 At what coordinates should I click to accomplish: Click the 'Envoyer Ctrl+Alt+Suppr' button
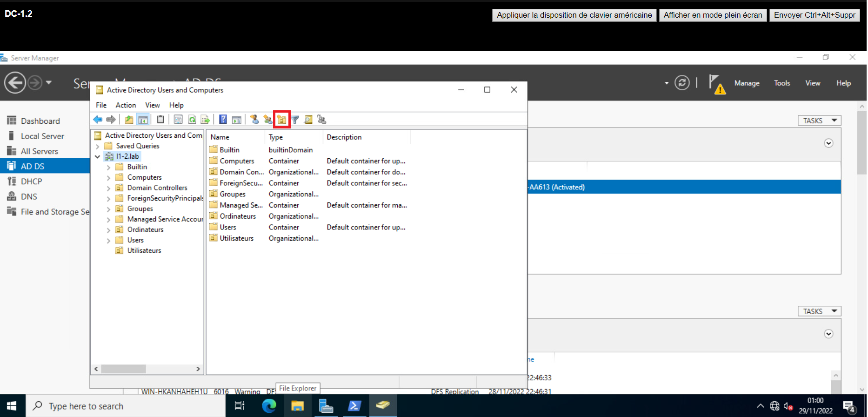[x=815, y=15]
